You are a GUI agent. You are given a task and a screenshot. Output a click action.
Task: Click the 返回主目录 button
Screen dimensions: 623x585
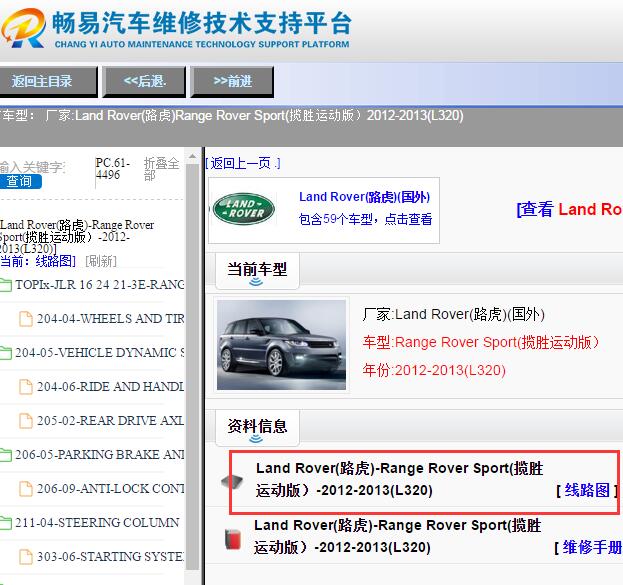pos(48,81)
